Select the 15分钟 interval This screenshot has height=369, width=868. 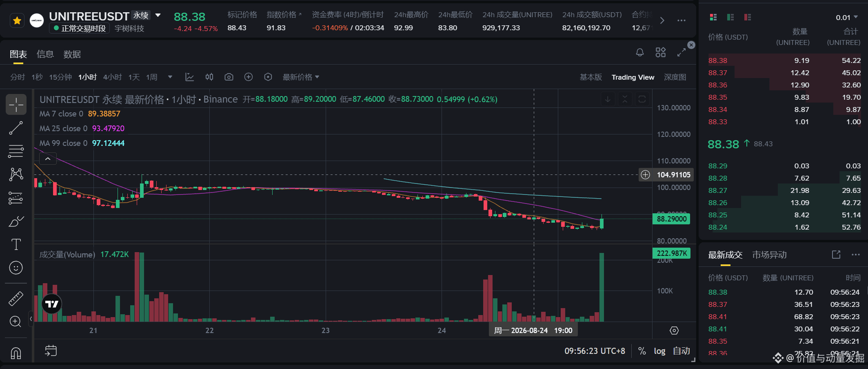pos(60,77)
